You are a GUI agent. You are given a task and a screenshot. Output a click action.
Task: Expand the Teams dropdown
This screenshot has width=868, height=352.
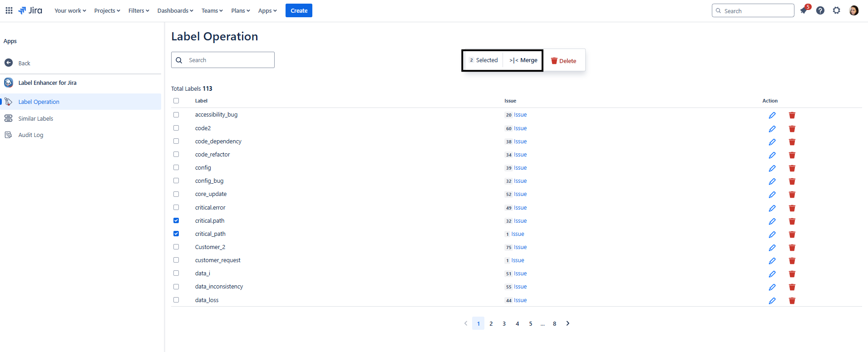[212, 10]
